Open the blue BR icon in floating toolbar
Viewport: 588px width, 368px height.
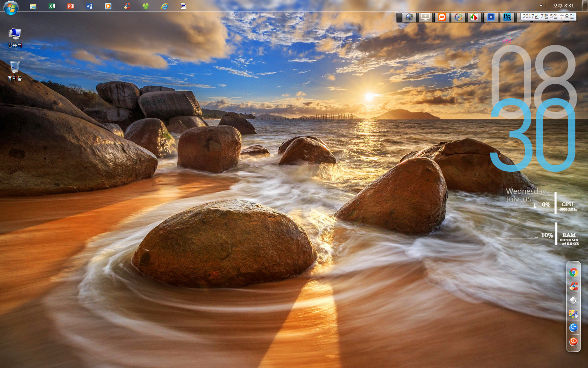(x=507, y=17)
